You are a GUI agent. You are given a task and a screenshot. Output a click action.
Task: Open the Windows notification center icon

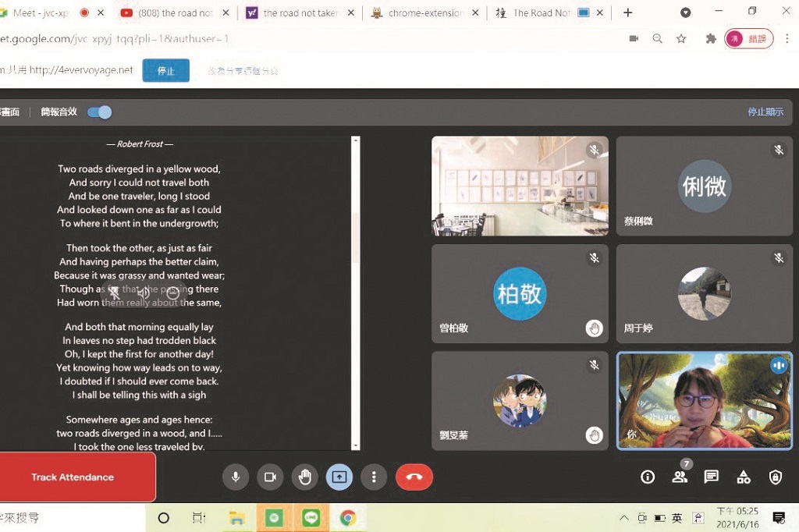coord(779,518)
